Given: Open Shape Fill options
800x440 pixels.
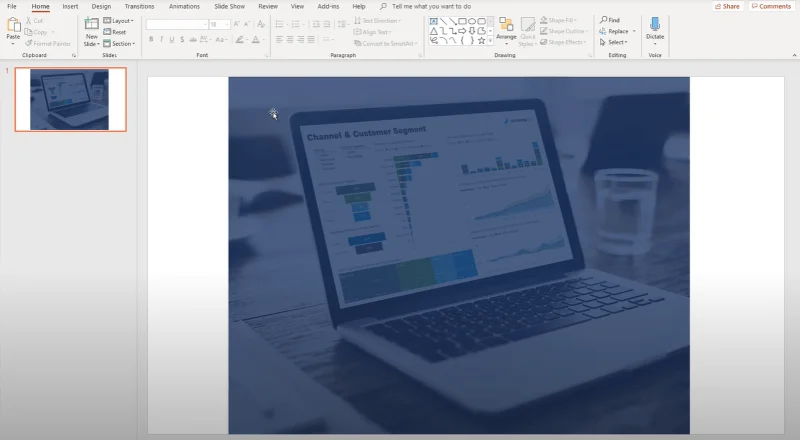Looking at the screenshot, I should [559, 20].
